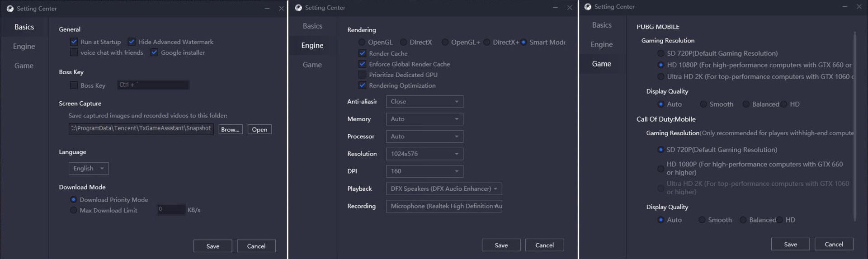Select DirectX rendering mode
The image size is (868, 259).
[x=403, y=42]
